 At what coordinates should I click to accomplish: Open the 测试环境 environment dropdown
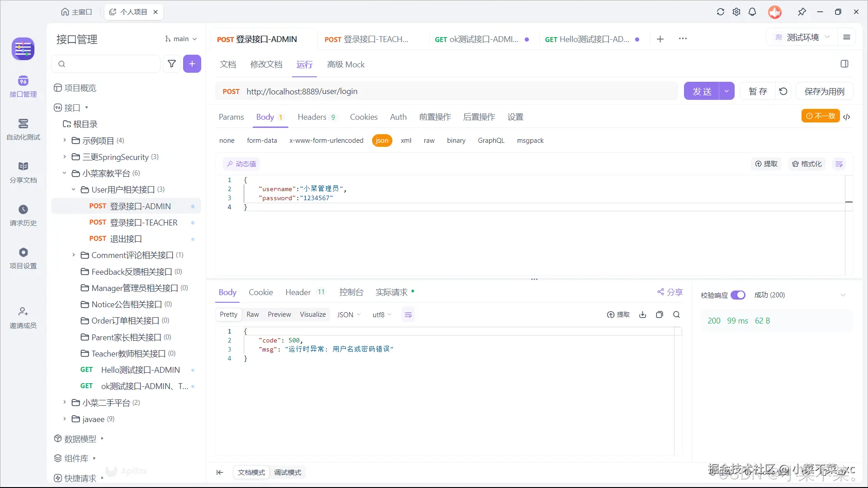[x=802, y=38]
